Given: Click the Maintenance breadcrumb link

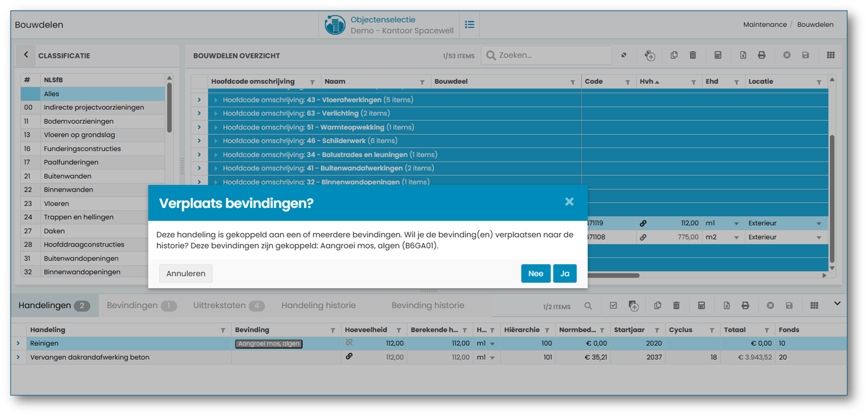Looking at the screenshot, I should (765, 25).
